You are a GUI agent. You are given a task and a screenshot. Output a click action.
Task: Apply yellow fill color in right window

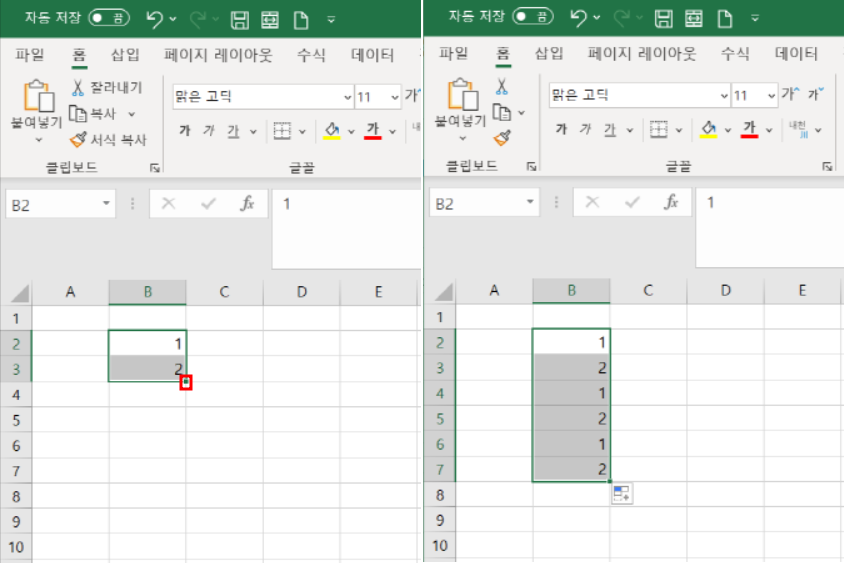(708, 129)
